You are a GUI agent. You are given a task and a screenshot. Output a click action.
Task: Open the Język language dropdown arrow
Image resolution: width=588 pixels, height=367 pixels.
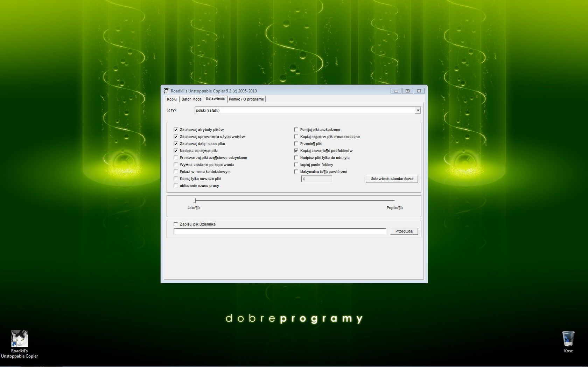point(418,110)
